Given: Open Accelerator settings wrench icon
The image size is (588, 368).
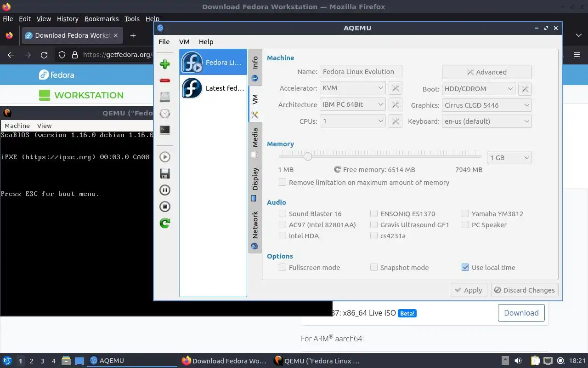Looking at the screenshot, I should pos(396,88).
